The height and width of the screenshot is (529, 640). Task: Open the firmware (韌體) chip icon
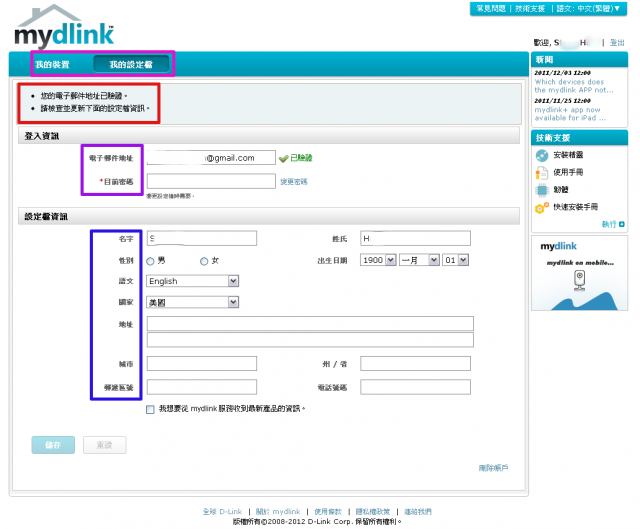click(x=542, y=190)
